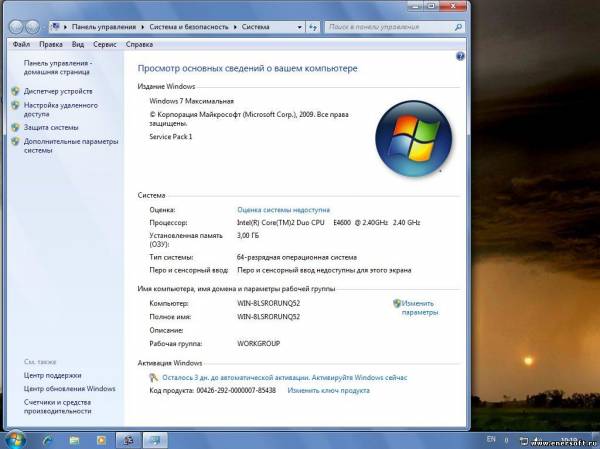Open Дополнительные параметры системы link

coord(71,146)
